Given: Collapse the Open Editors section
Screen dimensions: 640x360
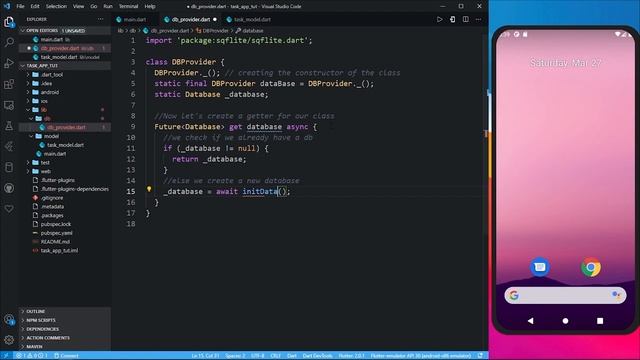Looking at the screenshot, I should [64, 31].
